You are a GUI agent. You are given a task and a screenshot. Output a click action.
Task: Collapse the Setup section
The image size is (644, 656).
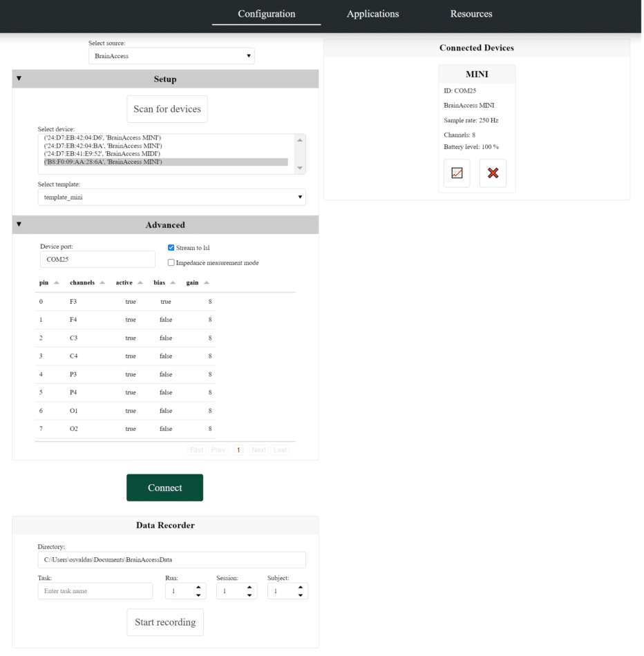(x=19, y=79)
